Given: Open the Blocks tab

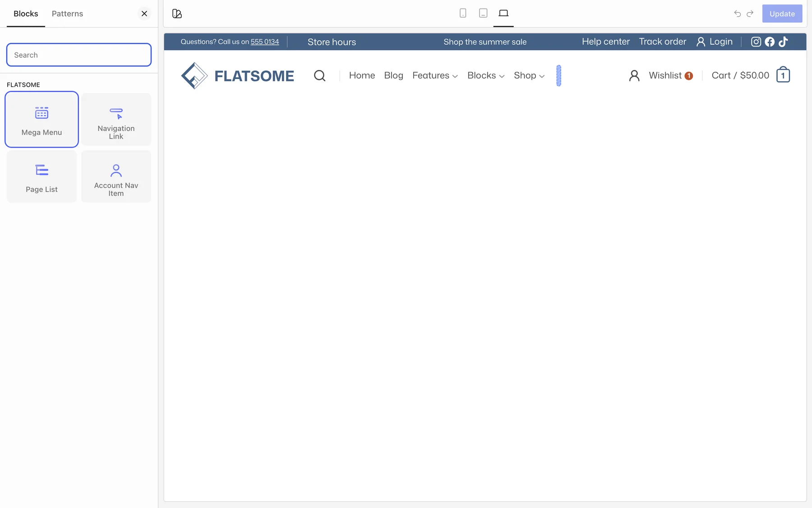Looking at the screenshot, I should pyautogui.click(x=26, y=14).
